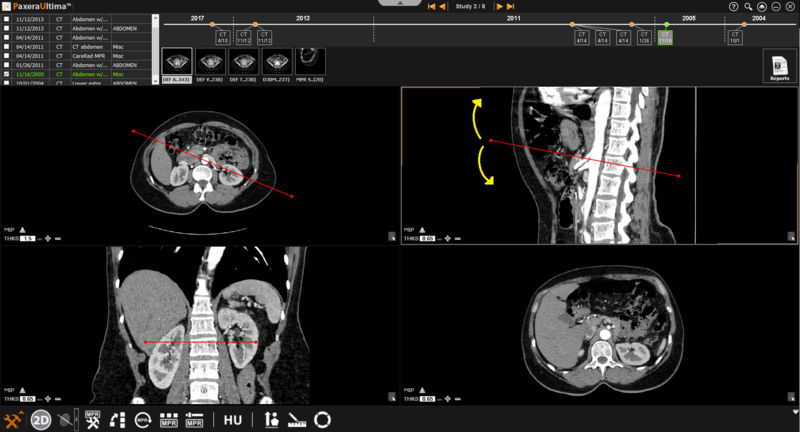Expand the top center pull-down handle
The height and width of the screenshot is (432, 800).
tap(400, 4)
